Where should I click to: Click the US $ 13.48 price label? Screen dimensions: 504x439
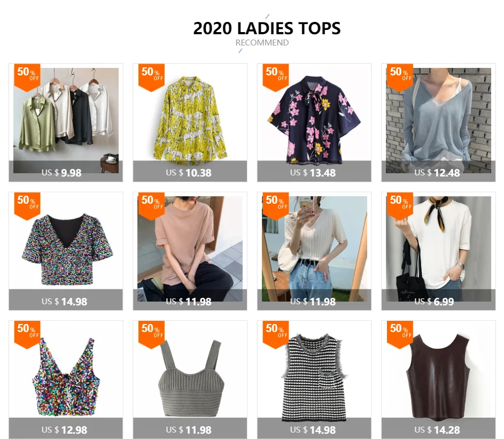tap(313, 173)
